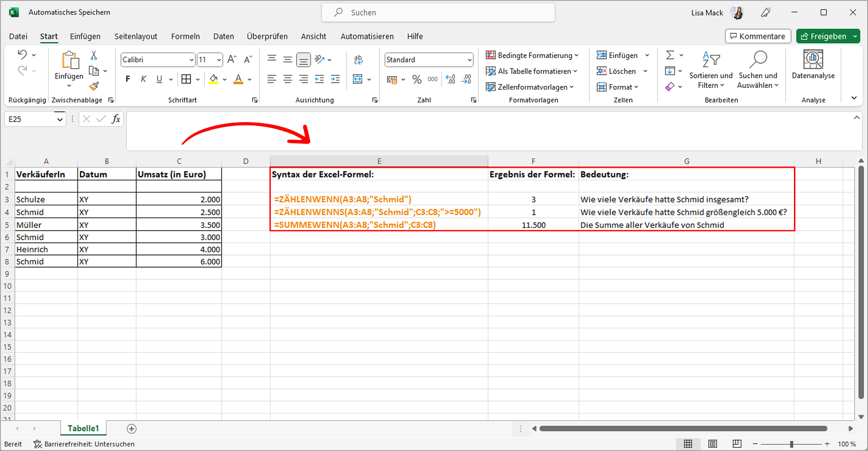Image resolution: width=868 pixels, height=451 pixels.
Task: Click the AutoSum sigma icon
Action: (670, 56)
